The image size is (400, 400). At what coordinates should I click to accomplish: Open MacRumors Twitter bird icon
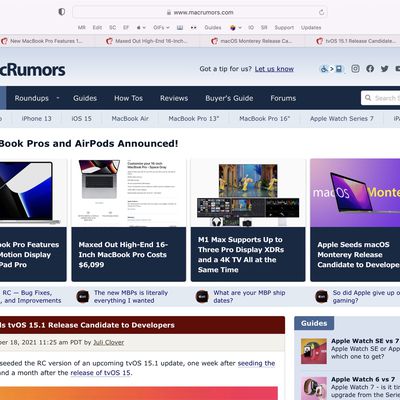(x=385, y=69)
